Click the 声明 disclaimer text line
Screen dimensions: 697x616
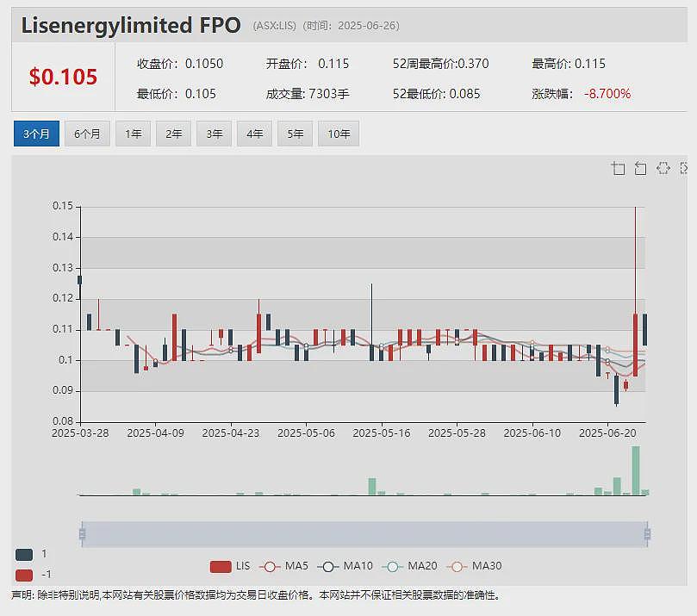[x=255, y=595]
